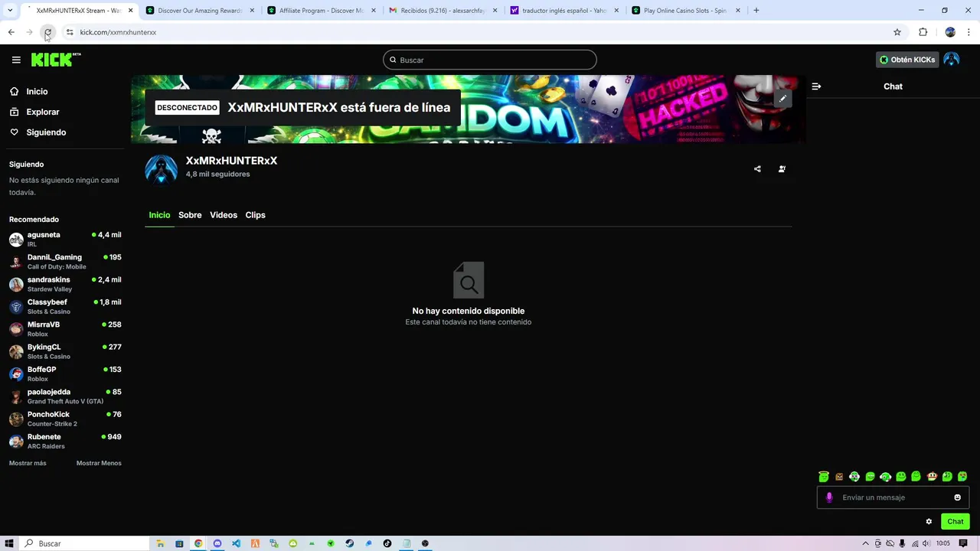
Task: Open recommended channel paolaojedda
Action: tap(65, 396)
